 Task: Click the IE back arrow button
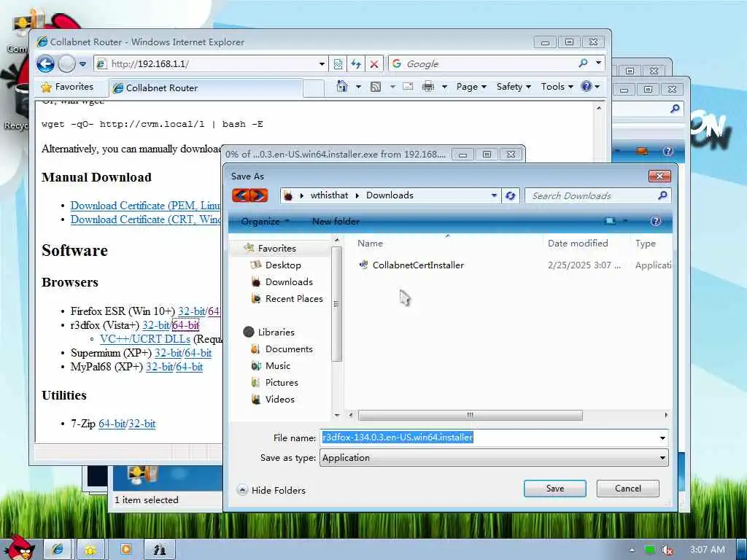(46, 64)
